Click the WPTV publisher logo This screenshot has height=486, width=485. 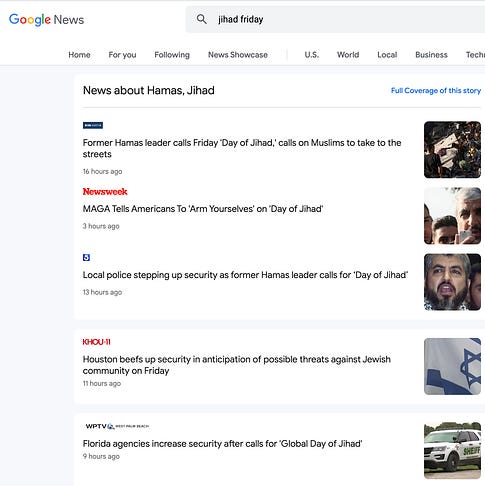coord(117,426)
